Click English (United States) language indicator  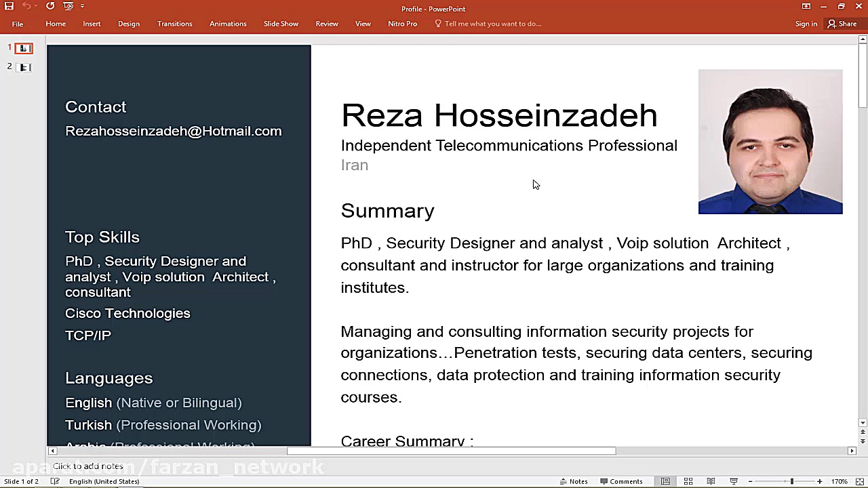tap(104, 481)
